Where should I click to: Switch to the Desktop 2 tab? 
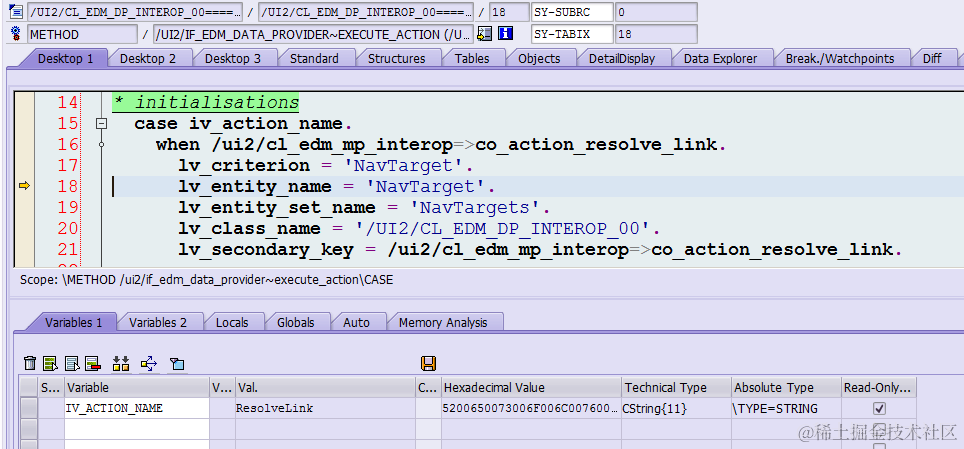[x=148, y=58]
